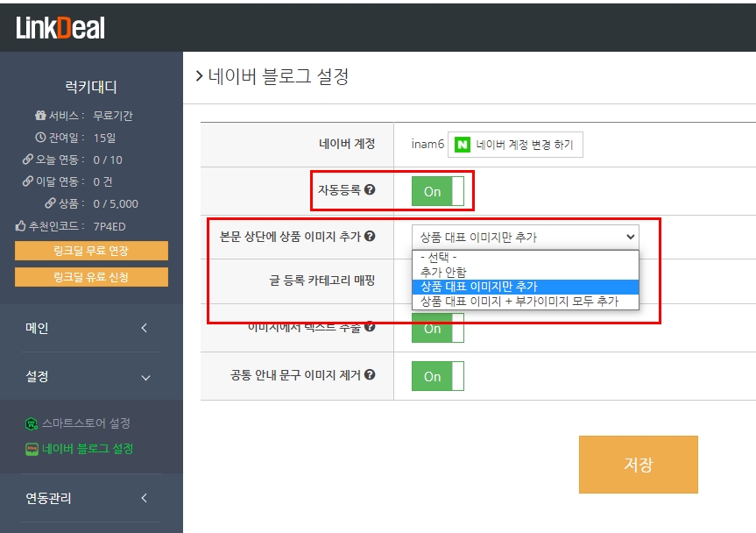Save settings with the 저장 button

639,464
